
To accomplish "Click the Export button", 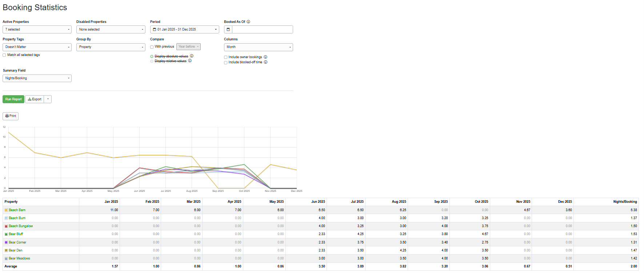I will [x=35, y=99].
